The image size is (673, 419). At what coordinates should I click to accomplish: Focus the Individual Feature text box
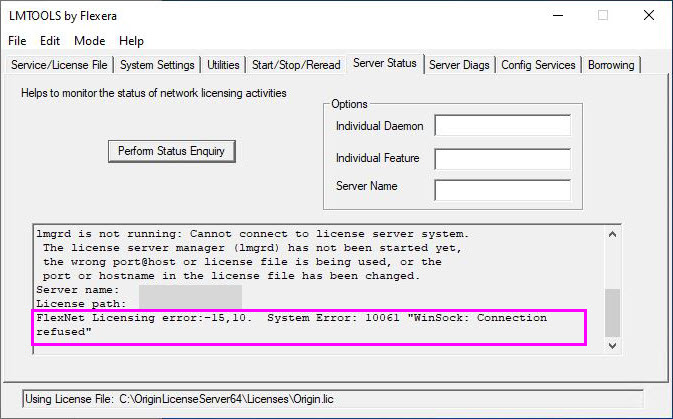502,158
